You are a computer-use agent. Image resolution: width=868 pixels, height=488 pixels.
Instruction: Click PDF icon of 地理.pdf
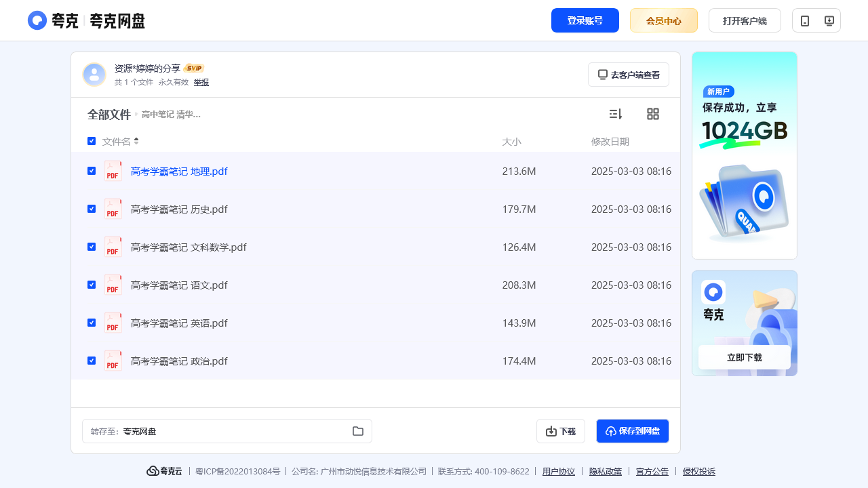[113, 171]
